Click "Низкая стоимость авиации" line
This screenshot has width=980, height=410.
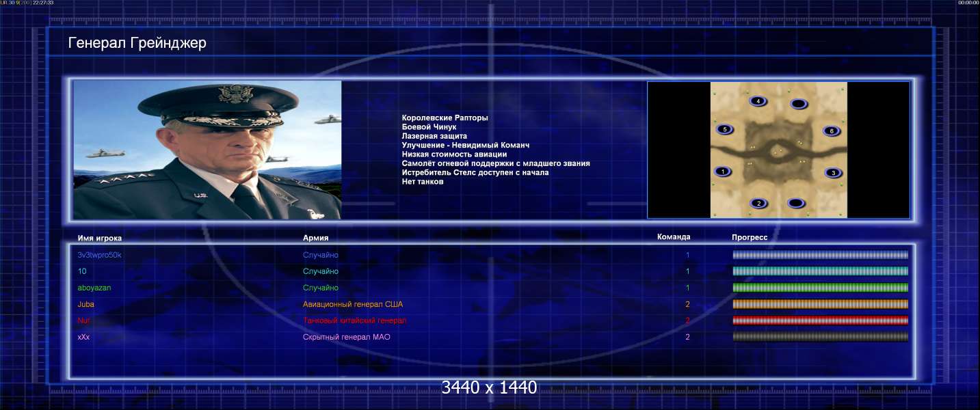(x=455, y=154)
